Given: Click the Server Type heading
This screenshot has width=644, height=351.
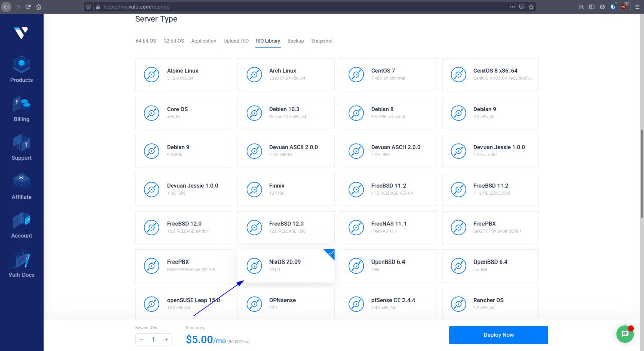Looking at the screenshot, I should point(156,19).
